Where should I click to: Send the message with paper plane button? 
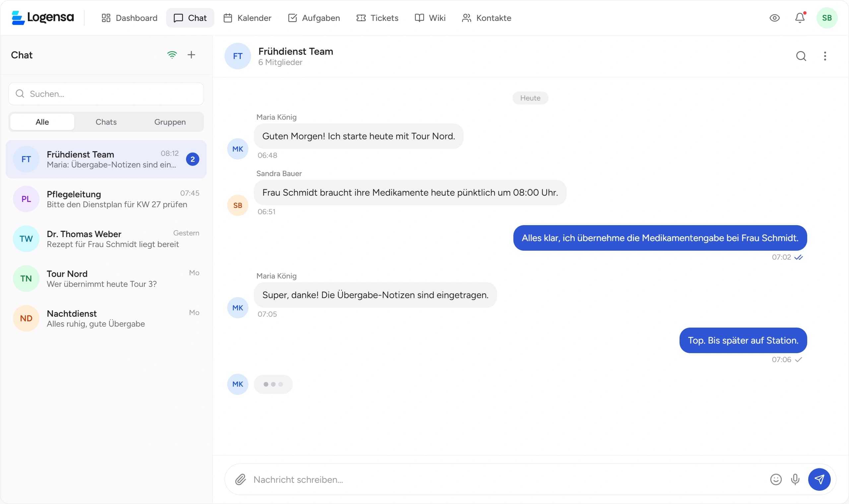819,479
